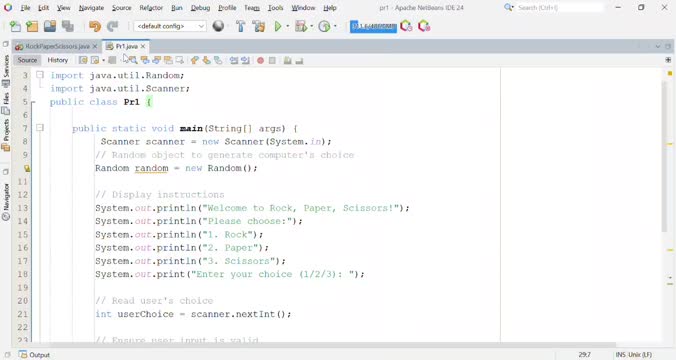
Task: Click the first hexagon icon beside the memory bar
Action: (406, 26)
